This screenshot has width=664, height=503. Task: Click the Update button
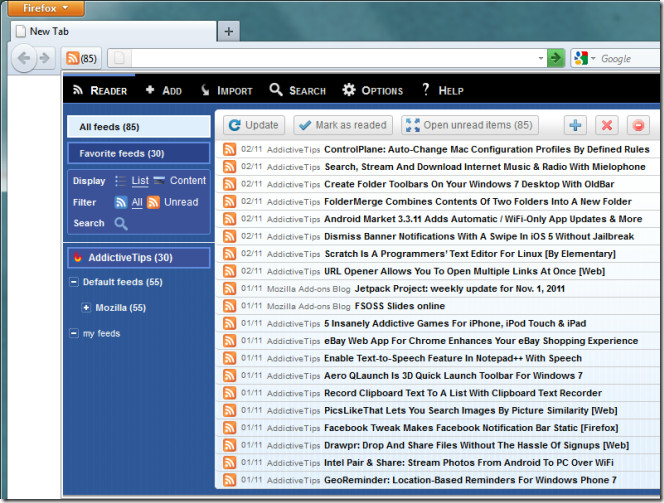(x=254, y=125)
